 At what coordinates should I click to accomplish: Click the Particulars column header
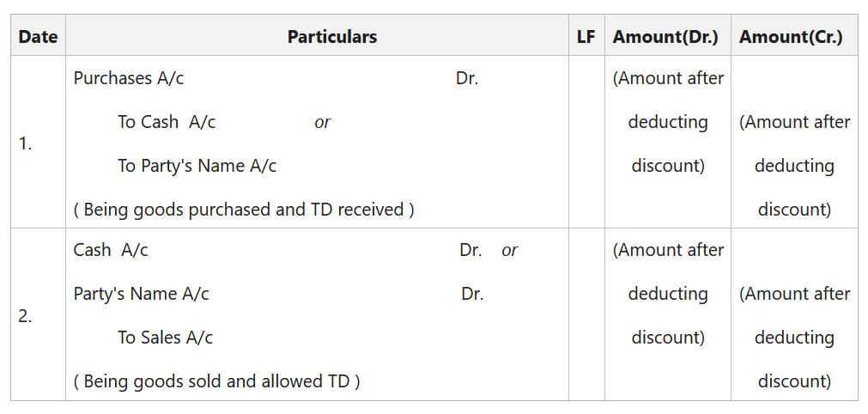(x=332, y=37)
